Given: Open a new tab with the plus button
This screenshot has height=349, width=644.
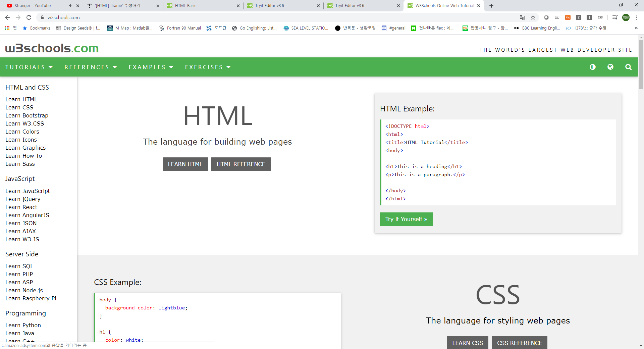Looking at the screenshot, I should point(491,6).
